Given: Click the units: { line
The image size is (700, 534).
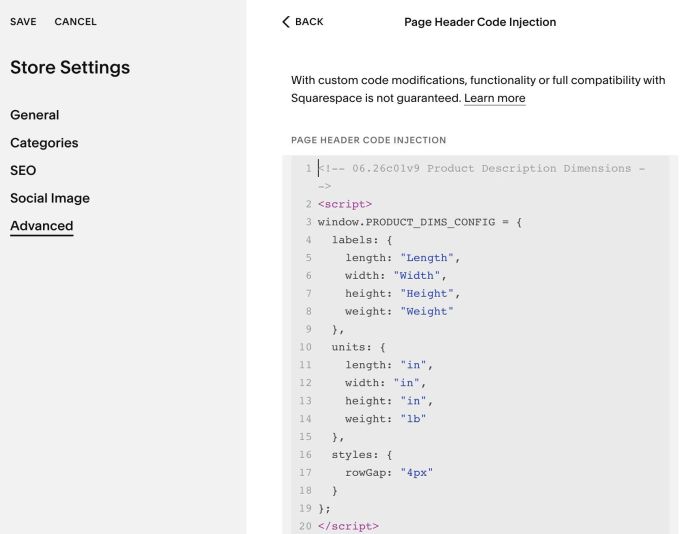Looking at the screenshot, I should [358, 347].
